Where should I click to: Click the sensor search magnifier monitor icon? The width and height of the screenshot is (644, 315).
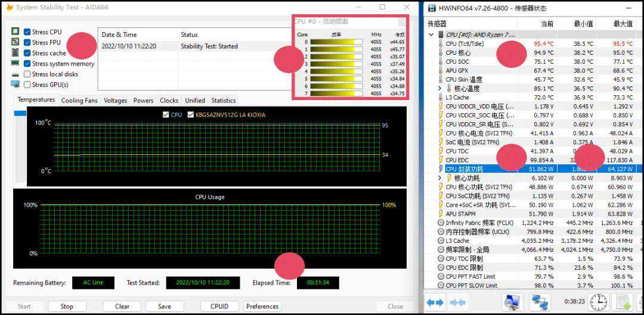pyautogui.click(x=512, y=302)
